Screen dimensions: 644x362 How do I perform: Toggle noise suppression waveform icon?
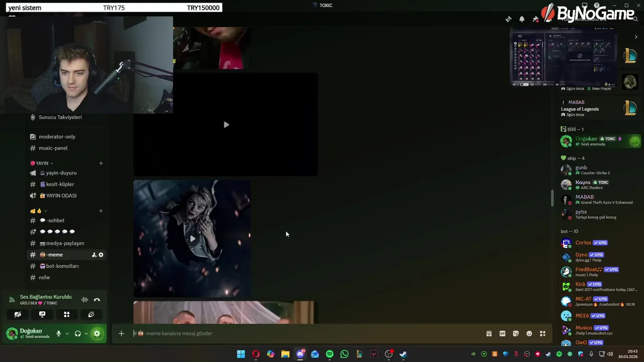pos(85,300)
